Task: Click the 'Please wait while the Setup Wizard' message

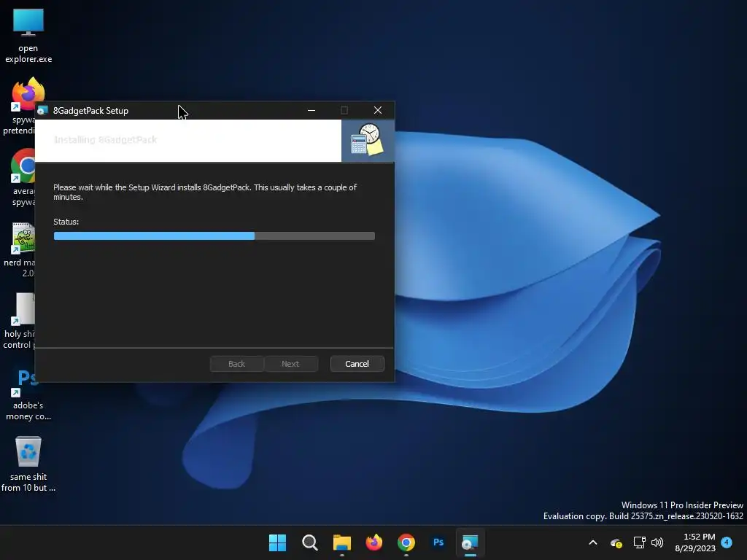Action: click(x=205, y=192)
